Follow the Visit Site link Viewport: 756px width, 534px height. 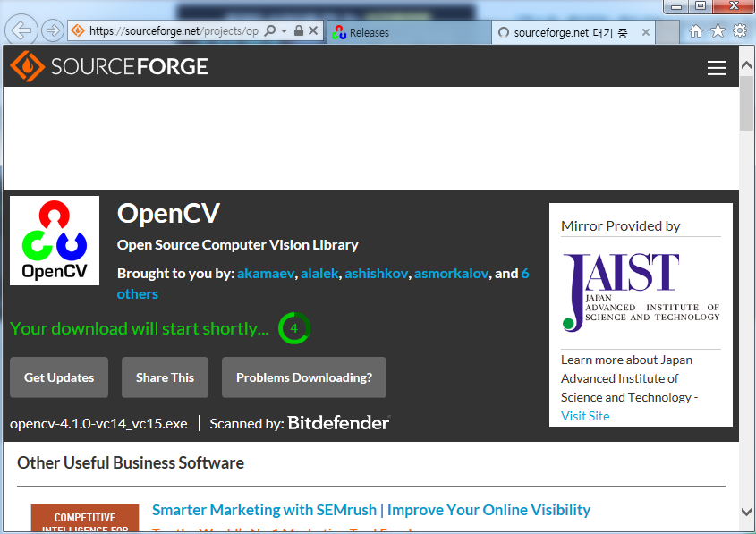585,416
